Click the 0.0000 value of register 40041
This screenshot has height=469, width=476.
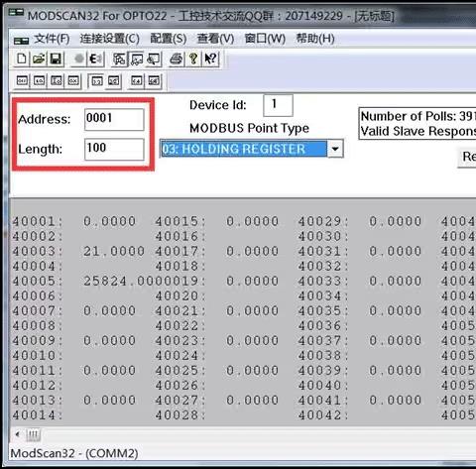pyautogui.click(x=396, y=401)
